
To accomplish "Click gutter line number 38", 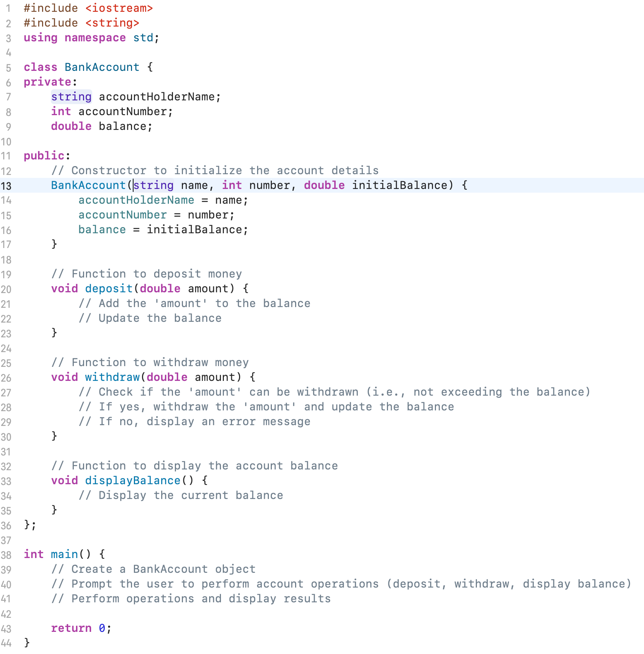I will tap(6, 555).
